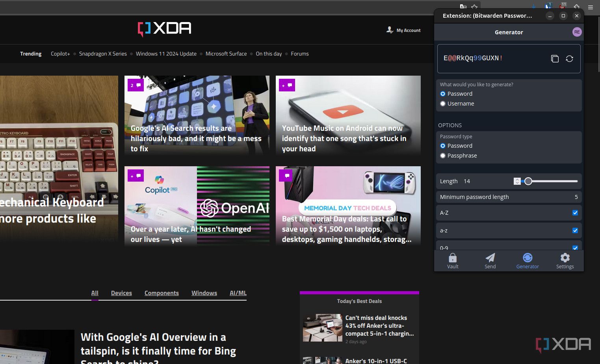Click the Minimum password length value
The width and height of the screenshot is (600, 364).
pos(576,197)
